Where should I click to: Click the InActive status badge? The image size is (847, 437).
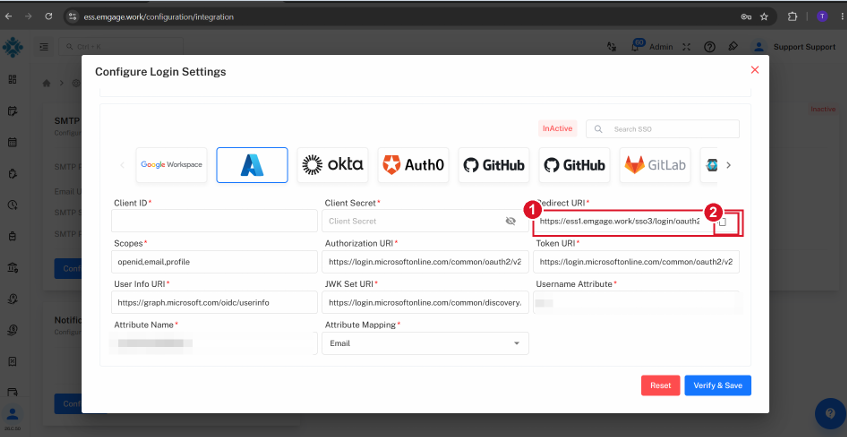tap(557, 129)
